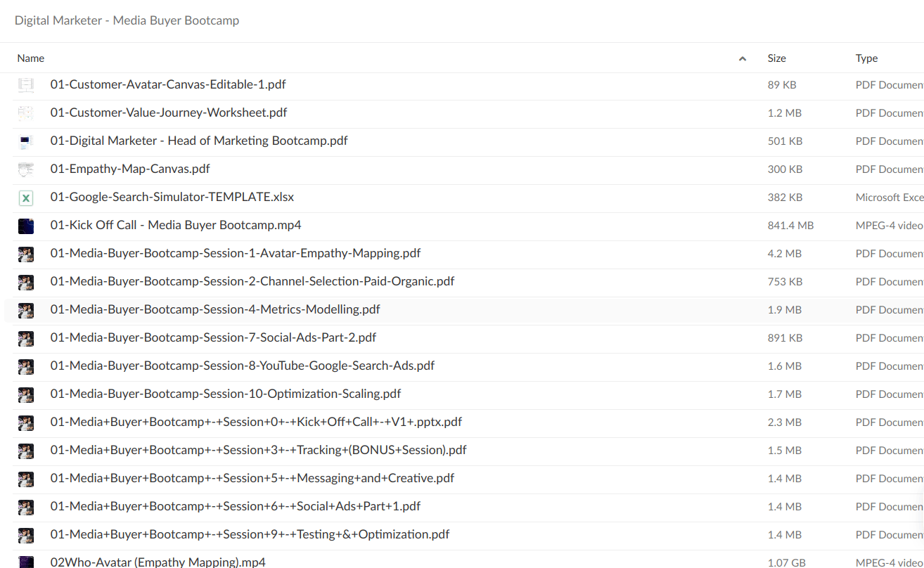The width and height of the screenshot is (924, 568).
Task: Click the Excel icon for Google-Search-Simulator-TEMPLATE.xlsx
Action: pyautogui.click(x=26, y=198)
